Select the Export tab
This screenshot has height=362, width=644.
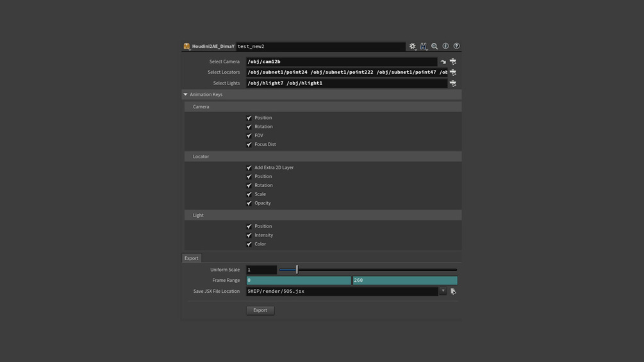point(192,258)
